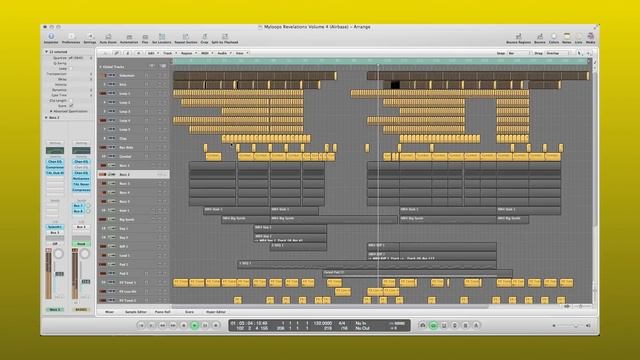Open the Arrange local Edit menu
Screen dimensions: 640x360
(152, 53)
